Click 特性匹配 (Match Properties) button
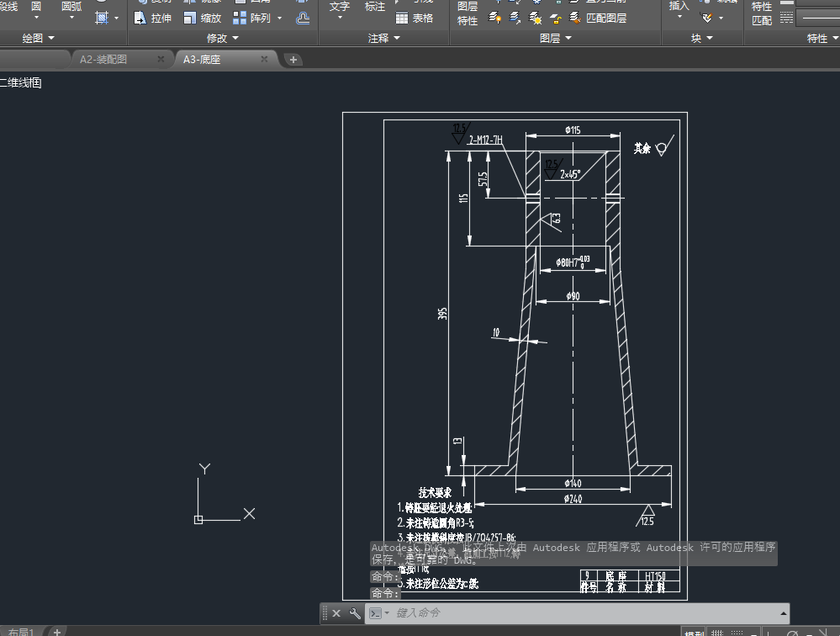840x636 pixels. 761,13
